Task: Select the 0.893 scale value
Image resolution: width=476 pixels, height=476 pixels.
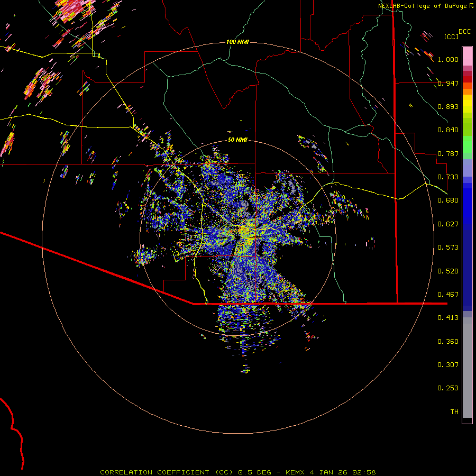Action: point(448,106)
